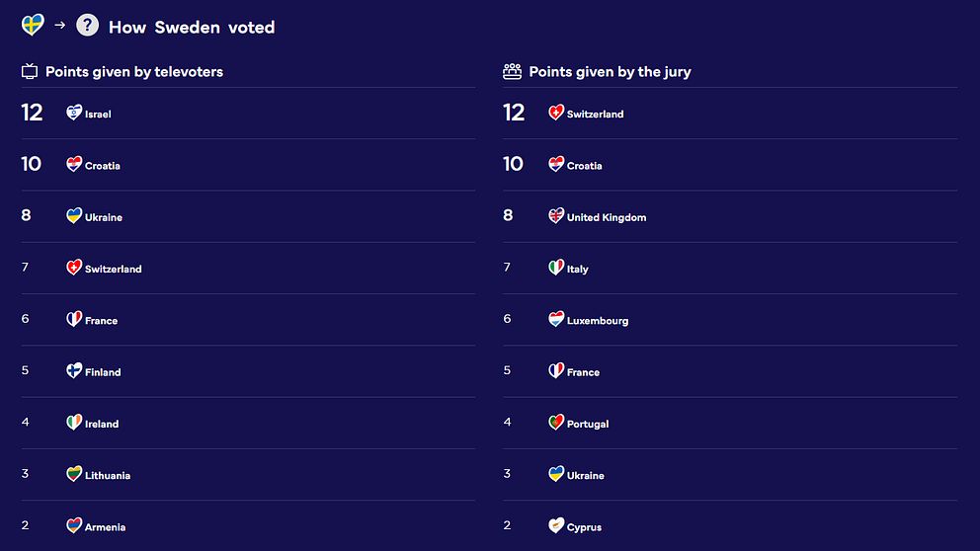
Task: Click the televoters TV icon
Action: [x=30, y=72]
